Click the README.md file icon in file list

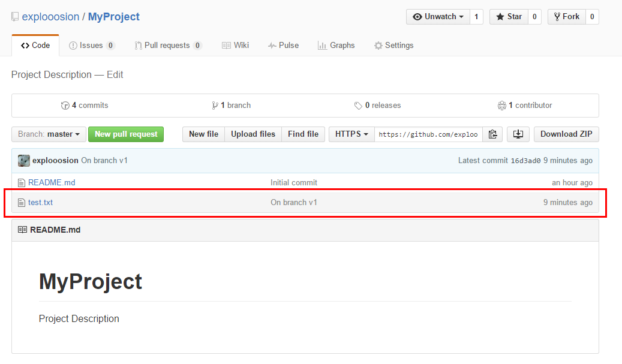coord(22,183)
